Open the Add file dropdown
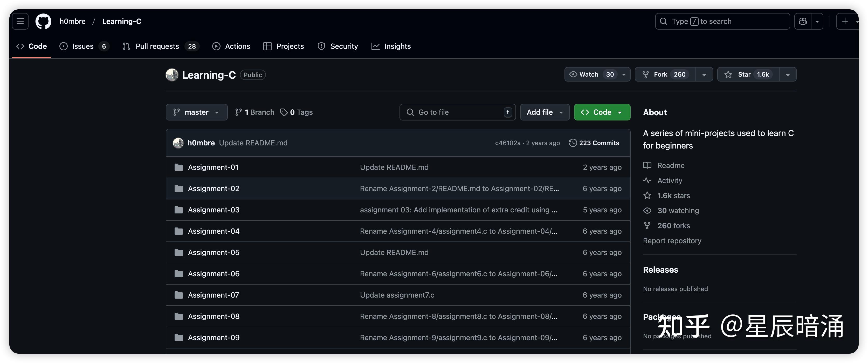868x363 pixels. [545, 112]
